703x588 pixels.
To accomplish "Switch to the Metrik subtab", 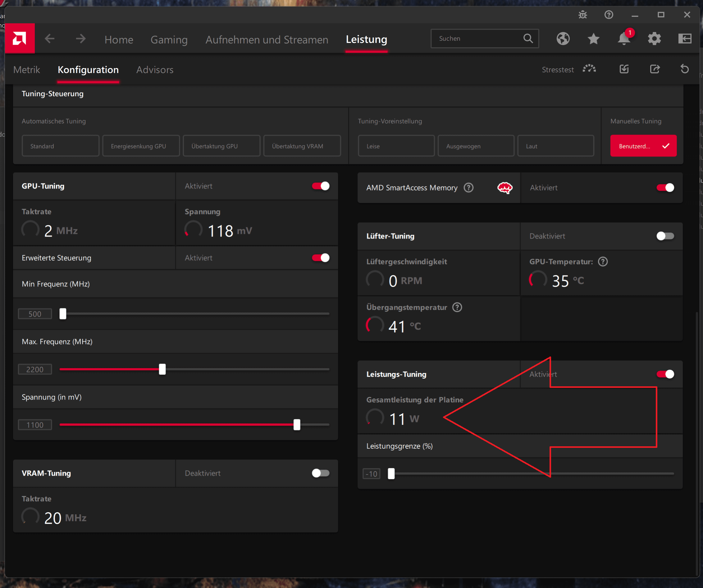I will point(26,70).
